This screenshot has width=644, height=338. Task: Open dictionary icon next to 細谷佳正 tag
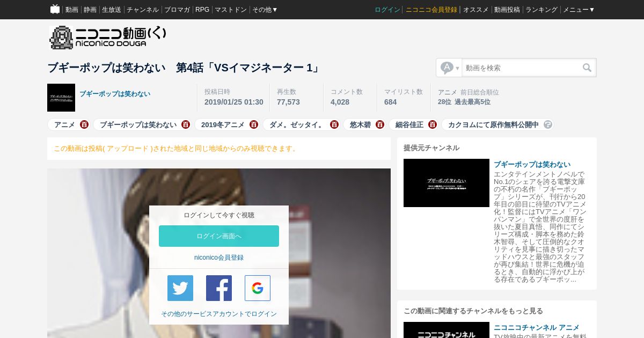click(x=433, y=124)
